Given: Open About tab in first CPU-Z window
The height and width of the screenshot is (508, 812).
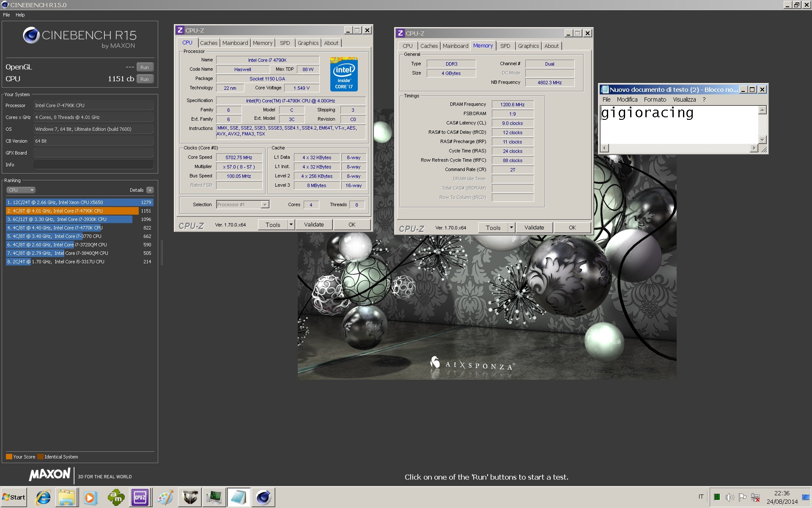Looking at the screenshot, I should click(x=331, y=43).
